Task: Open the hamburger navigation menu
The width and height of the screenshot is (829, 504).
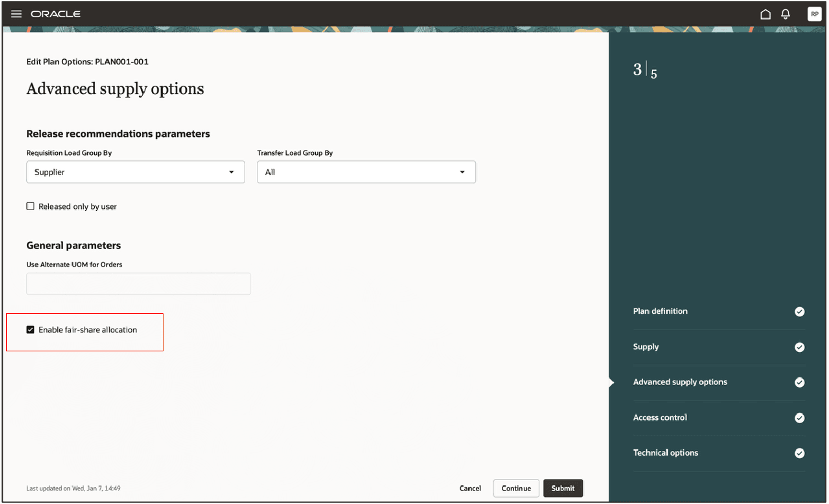Action: tap(16, 14)
